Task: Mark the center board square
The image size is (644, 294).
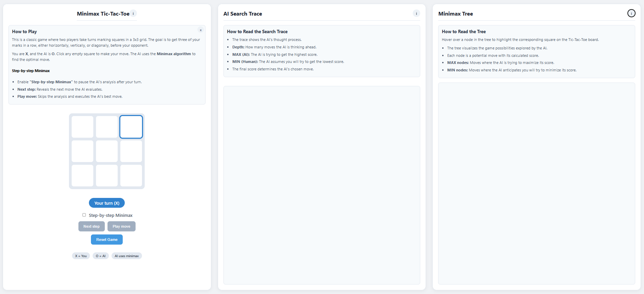Action: (x=107, y=151)
